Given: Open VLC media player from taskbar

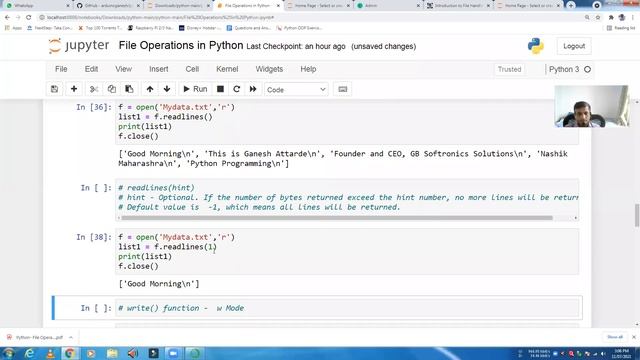Looking at the screenshot, I should (x=50, y=353).
